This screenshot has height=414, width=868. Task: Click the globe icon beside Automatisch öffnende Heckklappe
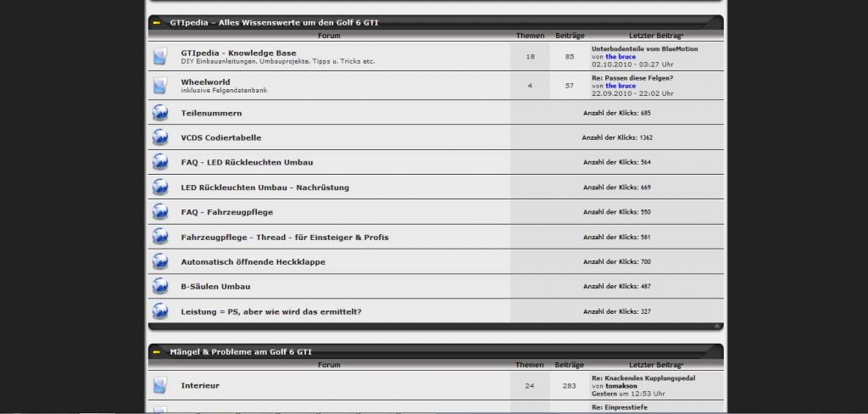click(x=159, y=262)
